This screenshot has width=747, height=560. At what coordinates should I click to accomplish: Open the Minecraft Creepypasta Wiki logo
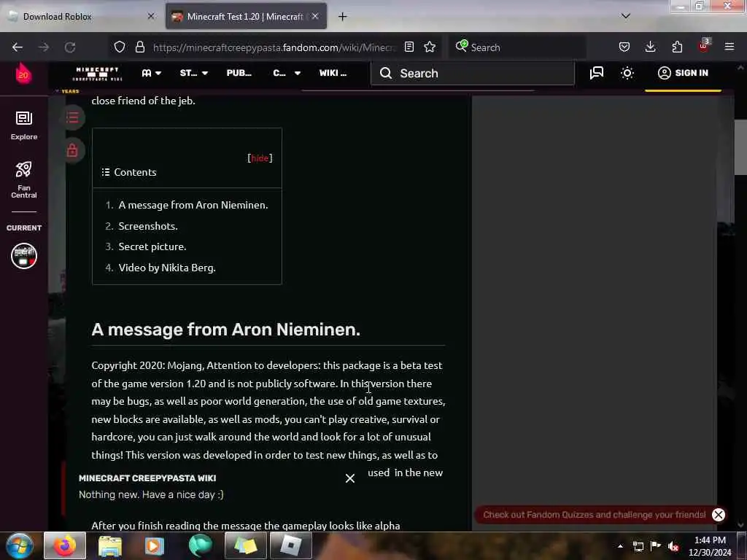tap(98, 74)
